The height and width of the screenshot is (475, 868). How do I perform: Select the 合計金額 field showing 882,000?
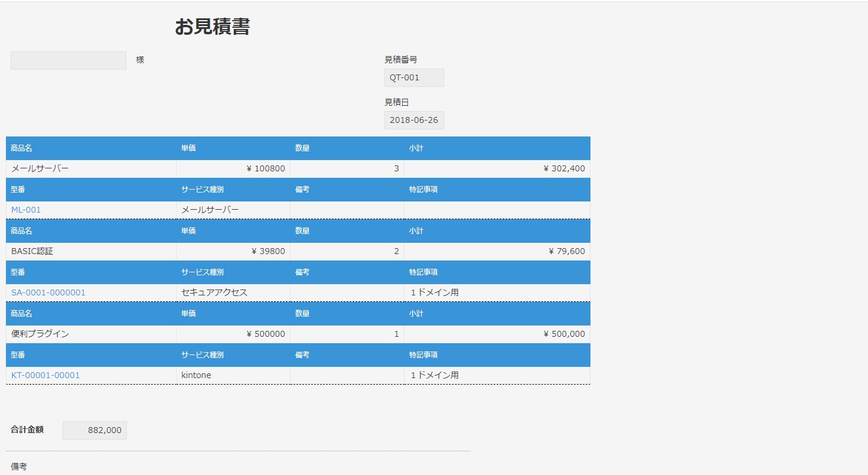pyautogui.click(x=94, y=430)
